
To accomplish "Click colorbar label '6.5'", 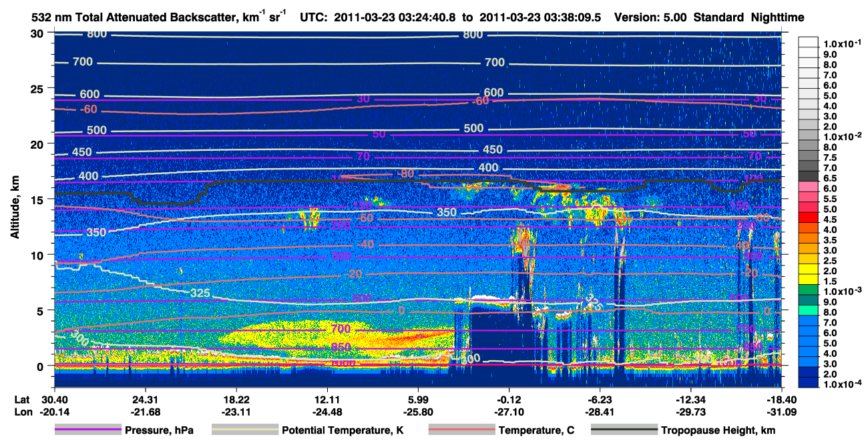I will coord(830,178).
